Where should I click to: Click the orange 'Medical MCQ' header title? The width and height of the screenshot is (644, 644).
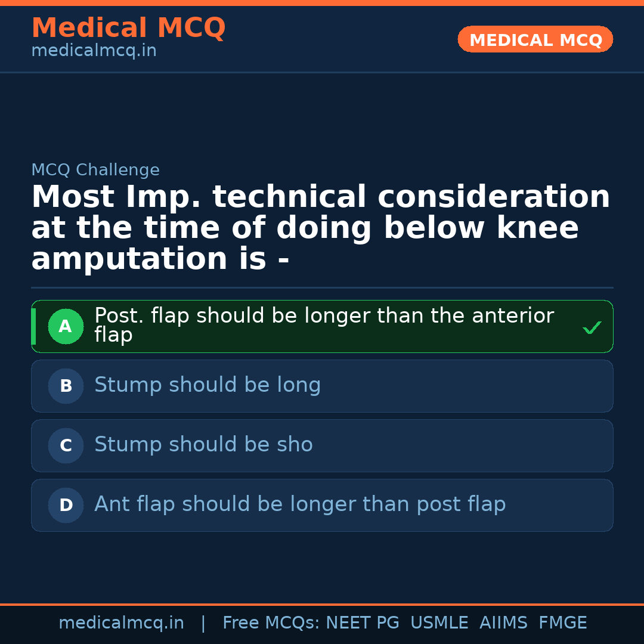(x=128, y=28)
